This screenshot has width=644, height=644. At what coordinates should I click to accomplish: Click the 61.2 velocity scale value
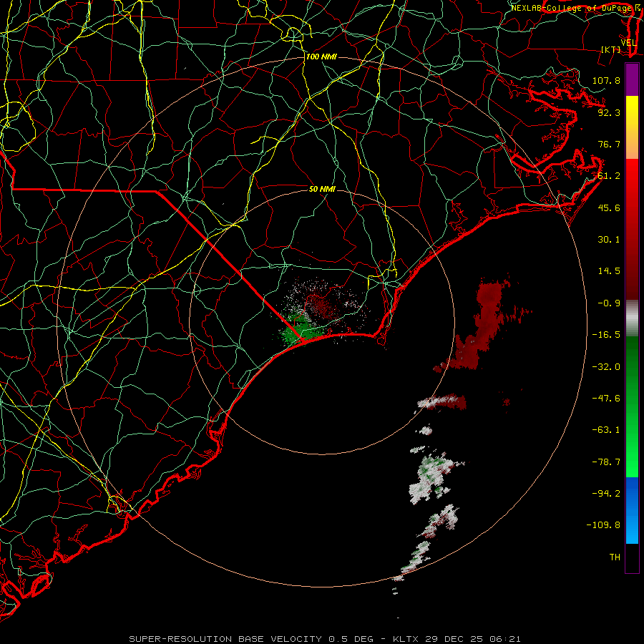pos(609,175)
